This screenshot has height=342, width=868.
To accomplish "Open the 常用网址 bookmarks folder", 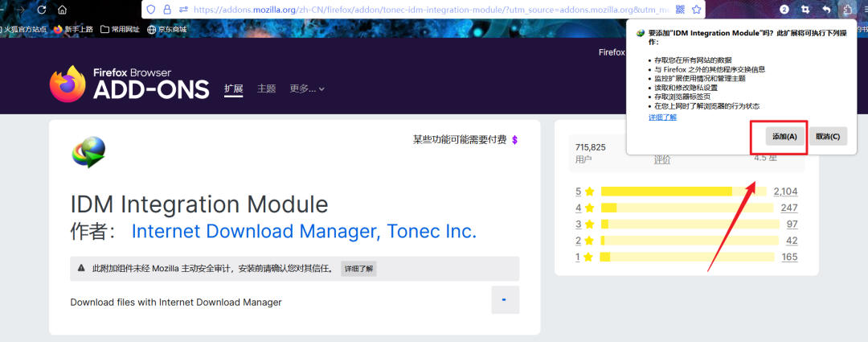I will 120,30.
